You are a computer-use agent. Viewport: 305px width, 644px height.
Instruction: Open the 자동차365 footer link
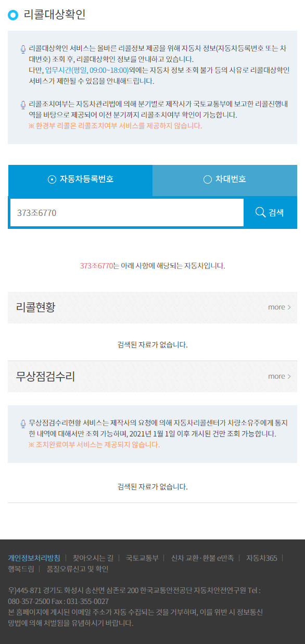(x=261, y=558)
